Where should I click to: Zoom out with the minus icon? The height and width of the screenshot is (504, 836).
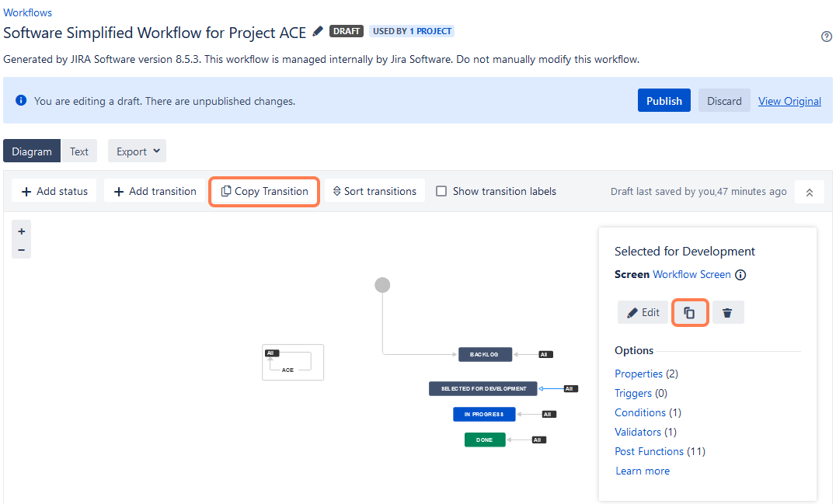21,250
